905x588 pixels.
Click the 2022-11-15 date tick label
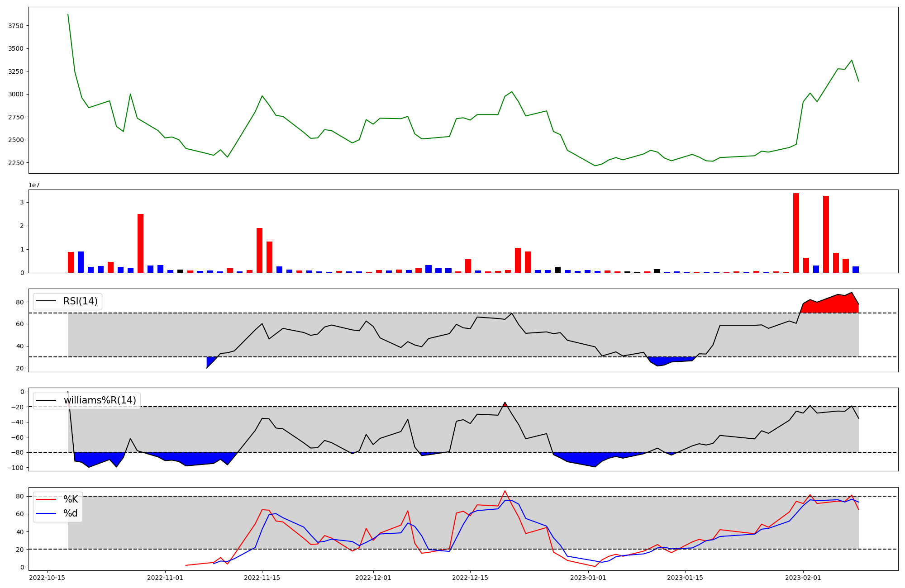[262, 578]
